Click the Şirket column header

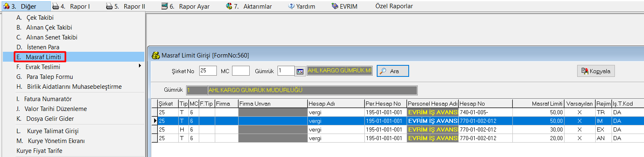(x=168, y=104)
